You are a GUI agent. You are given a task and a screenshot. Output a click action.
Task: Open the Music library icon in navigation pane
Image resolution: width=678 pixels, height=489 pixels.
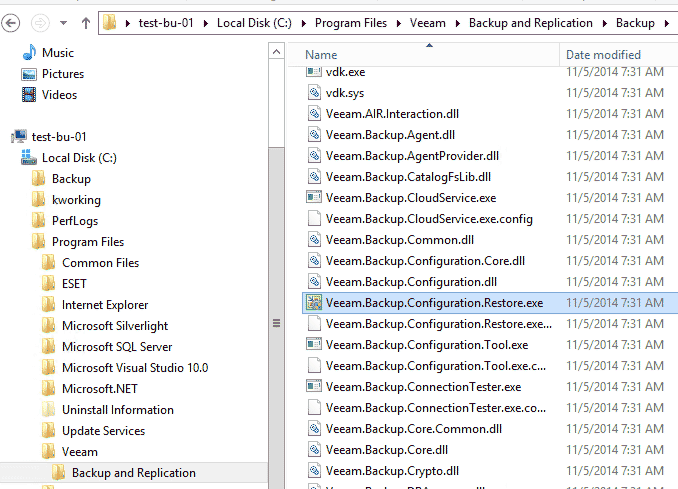[x=29, y=53]
